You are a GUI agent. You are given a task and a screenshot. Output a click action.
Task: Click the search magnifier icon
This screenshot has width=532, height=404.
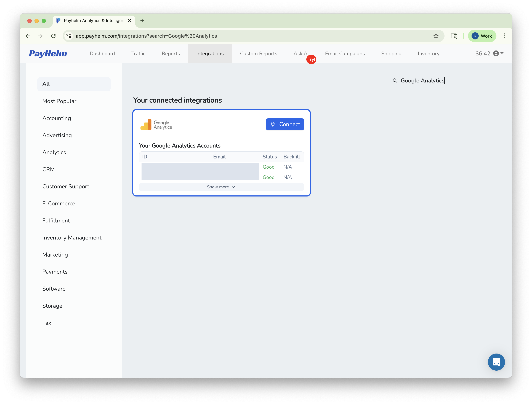(395, 80)
